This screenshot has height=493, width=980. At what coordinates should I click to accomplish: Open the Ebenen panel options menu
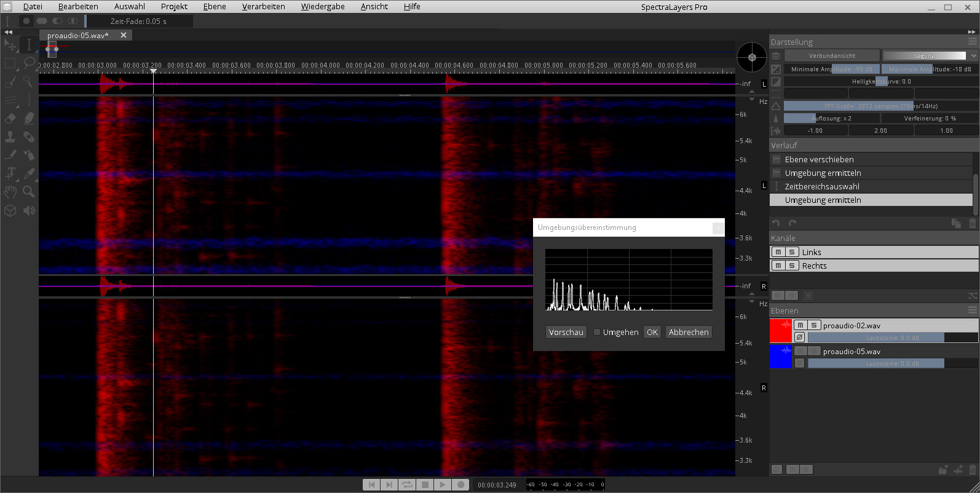click(x=972, y=310)
